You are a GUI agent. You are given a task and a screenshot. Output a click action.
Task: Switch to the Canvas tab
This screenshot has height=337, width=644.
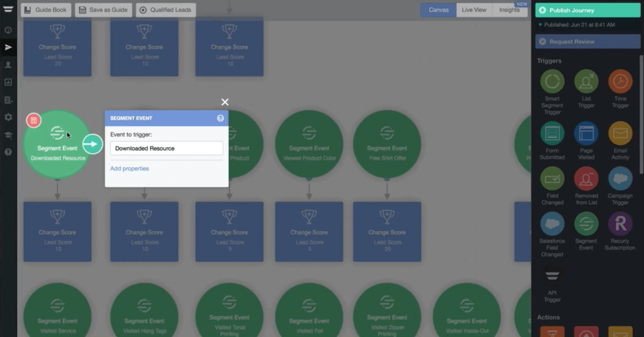438,10
